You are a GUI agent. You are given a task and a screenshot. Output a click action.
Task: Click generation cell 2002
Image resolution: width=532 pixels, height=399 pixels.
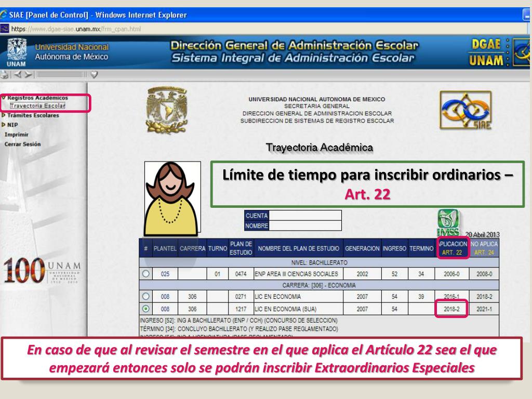point(362,274)
